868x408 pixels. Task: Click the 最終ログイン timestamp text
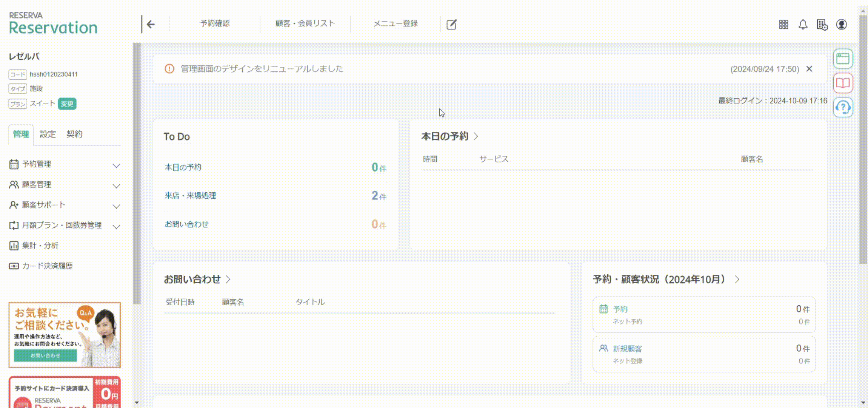pyautogui.click(x=773, y=101)
